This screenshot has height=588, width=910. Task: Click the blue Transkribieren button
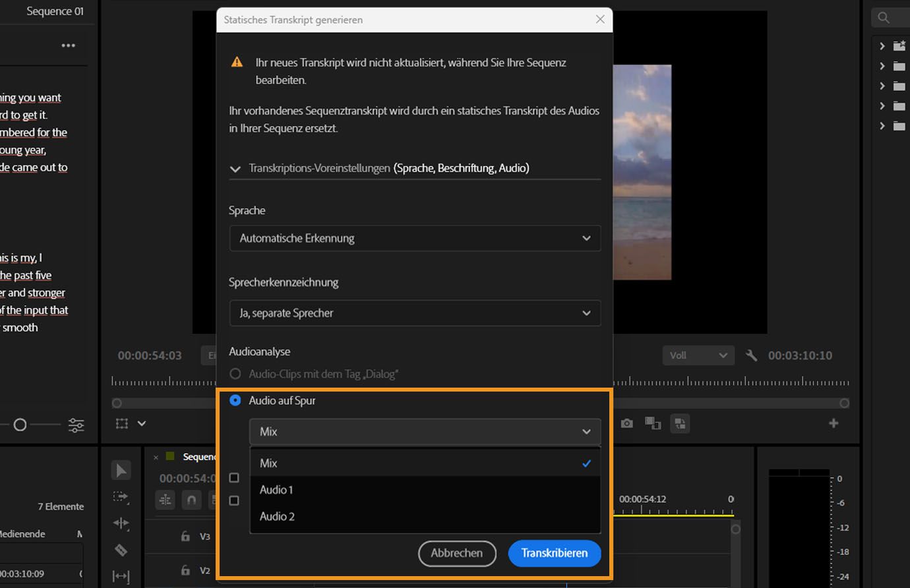click(554, 553)
